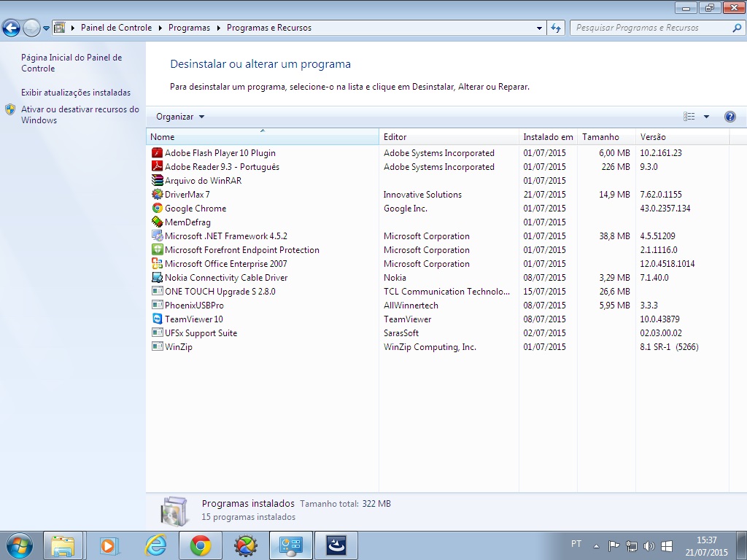Viewport: 747px width, 560px height.
Task: Go back with the Back arrow
Action: click(11, 28)
